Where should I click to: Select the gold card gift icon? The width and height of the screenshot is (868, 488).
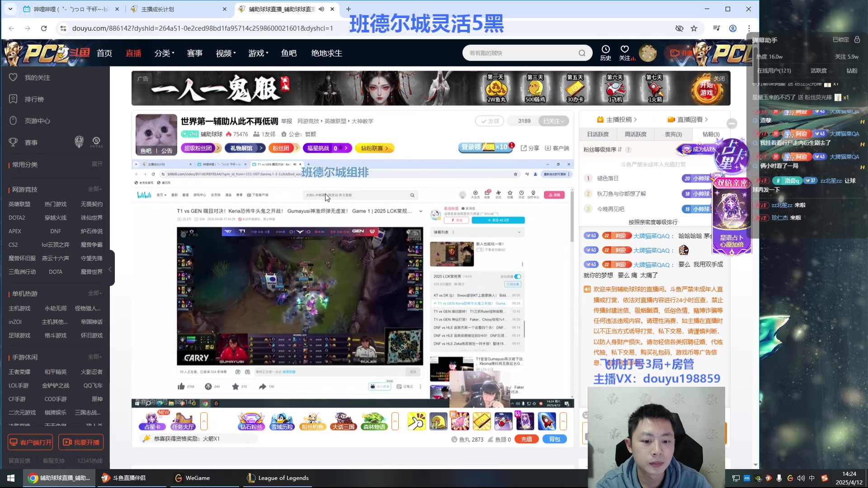pyautogui.click(x=481, y=421)
